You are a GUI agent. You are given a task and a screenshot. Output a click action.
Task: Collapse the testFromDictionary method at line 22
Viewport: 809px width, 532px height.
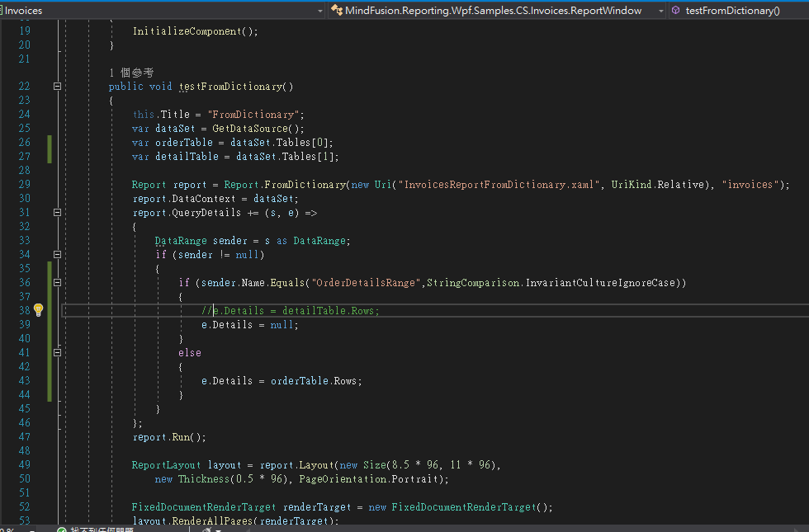click(x=57, y=87)
